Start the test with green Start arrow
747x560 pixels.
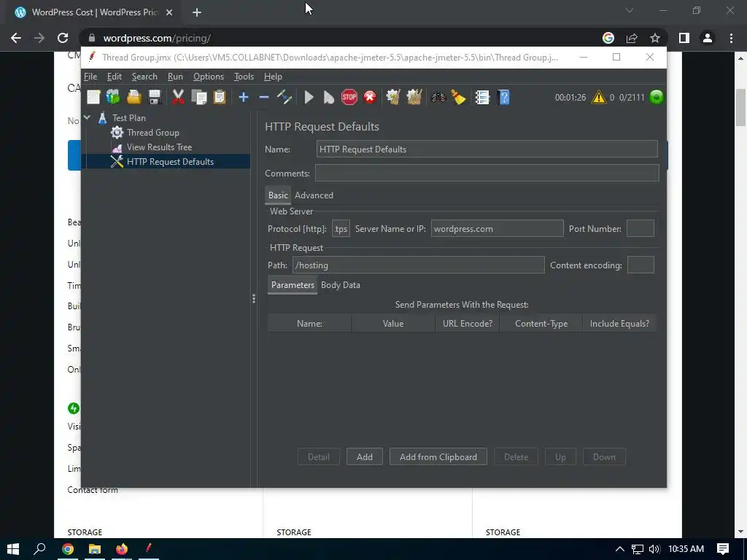(309, 97)
